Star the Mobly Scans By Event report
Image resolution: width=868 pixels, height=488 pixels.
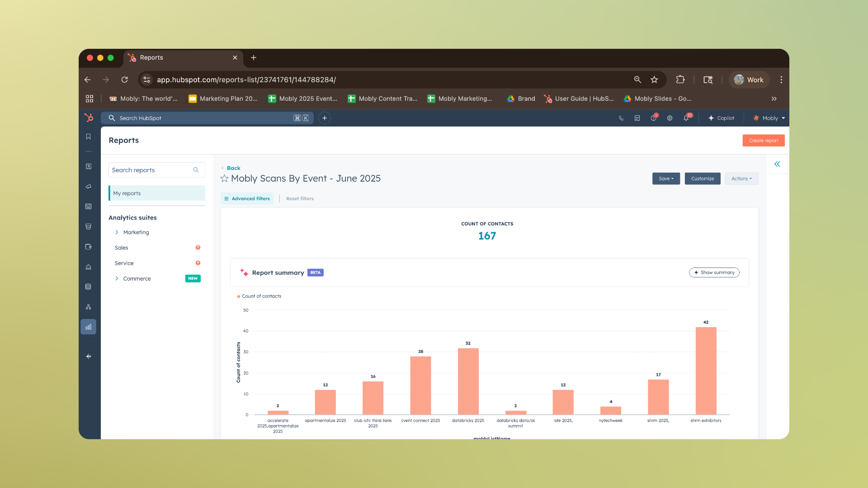click(x=224, y=178)
